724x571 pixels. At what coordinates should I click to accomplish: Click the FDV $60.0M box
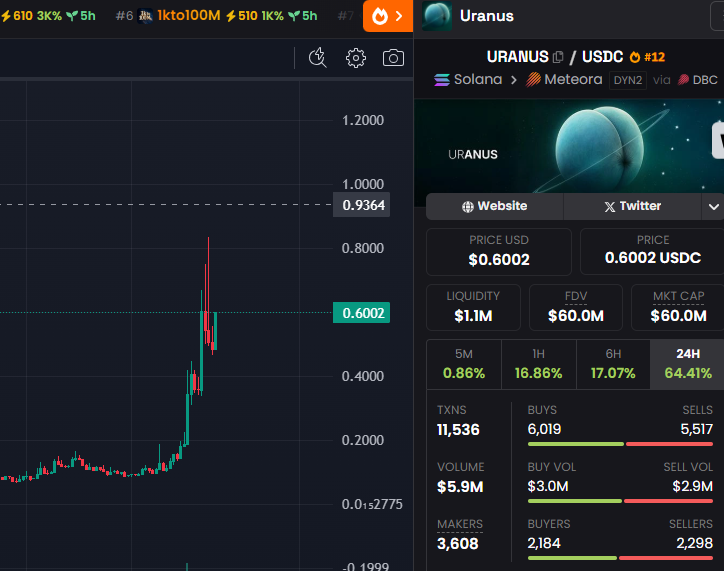point(576,307)
